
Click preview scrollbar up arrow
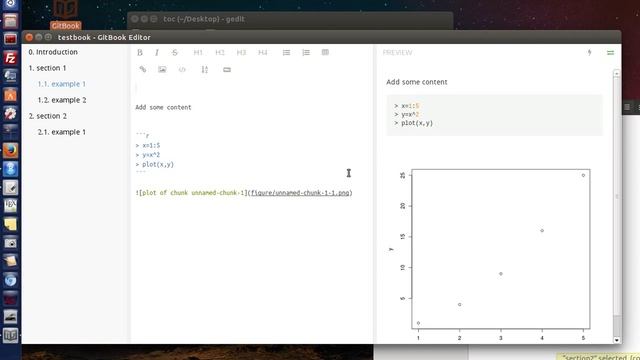(x=616, y=73)
